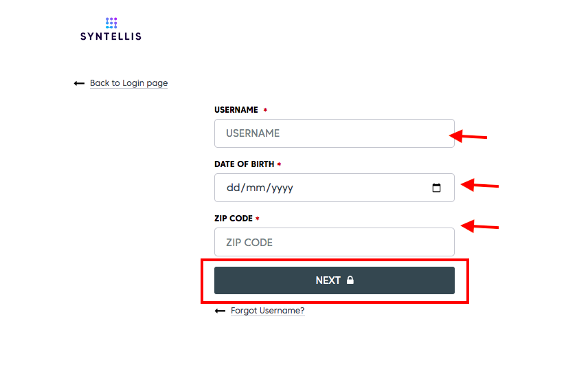This screenshot has width=588, height=387.
Task: Click the Syntellis logo
Action: pos(111,29)
